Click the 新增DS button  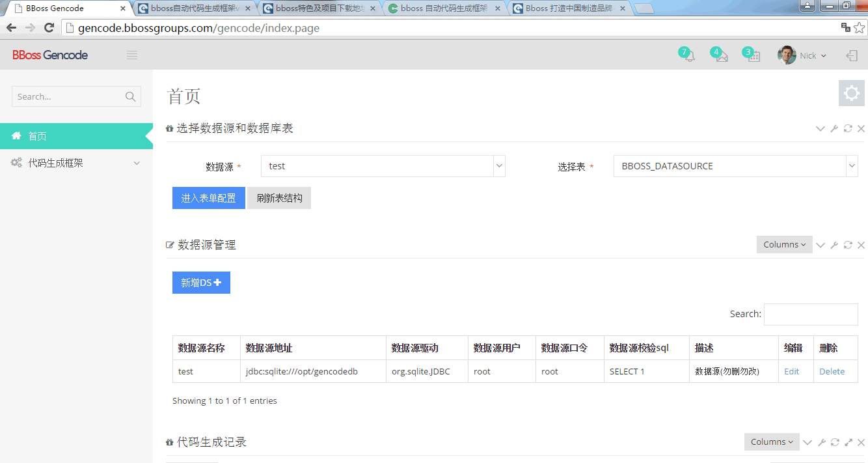201,283
